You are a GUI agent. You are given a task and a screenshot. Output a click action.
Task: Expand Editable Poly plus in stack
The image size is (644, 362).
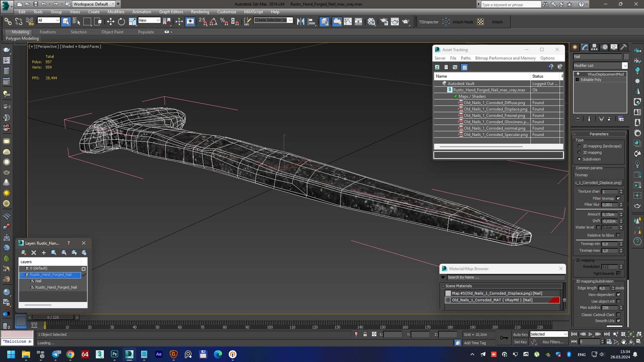point(577,80)
